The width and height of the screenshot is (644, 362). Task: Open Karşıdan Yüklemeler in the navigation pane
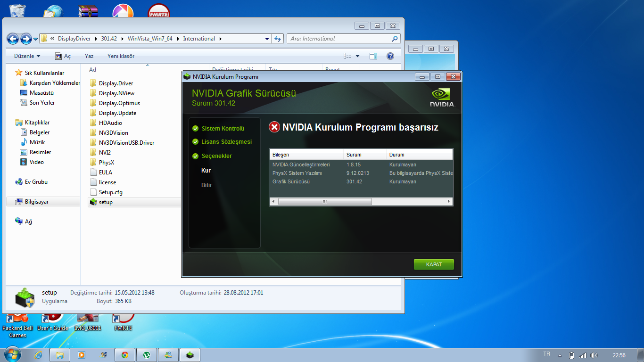pyautogui.click(x=50, y=83)
